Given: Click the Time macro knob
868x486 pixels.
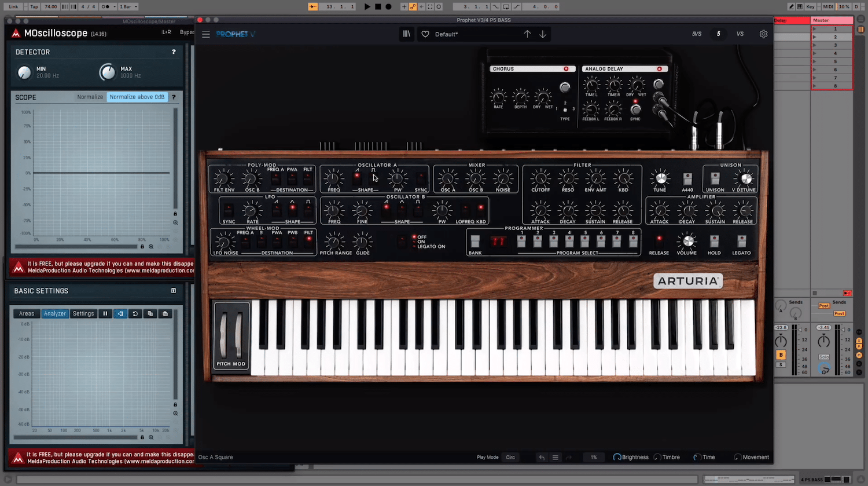Looking at the screenshot, I should [x=697, y=457].
